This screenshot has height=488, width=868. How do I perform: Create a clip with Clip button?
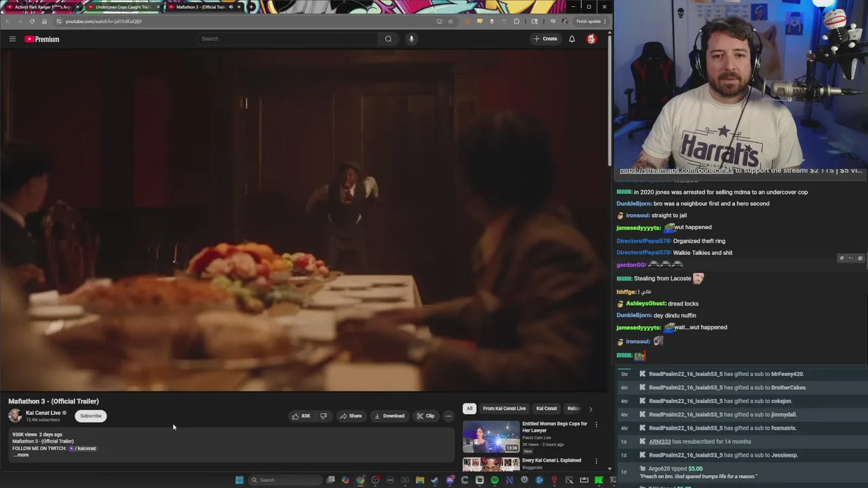[425, 416]
